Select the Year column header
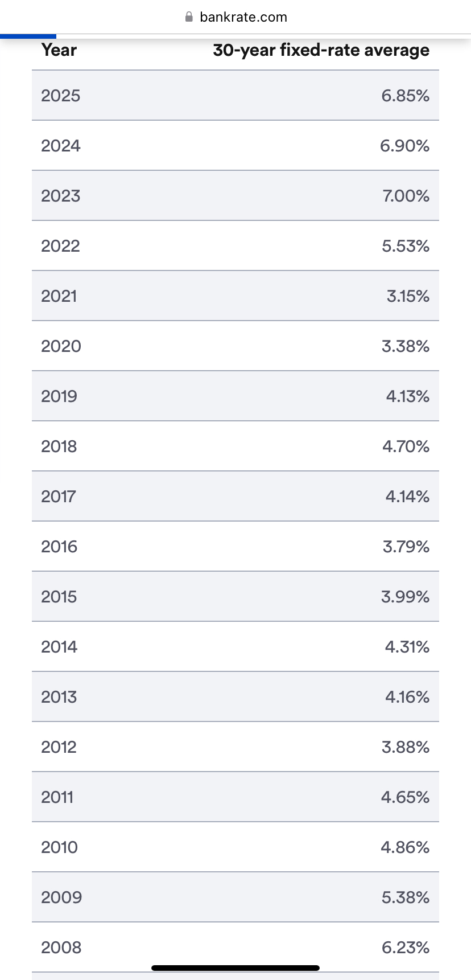471x980 pixels. pos(59,50)
